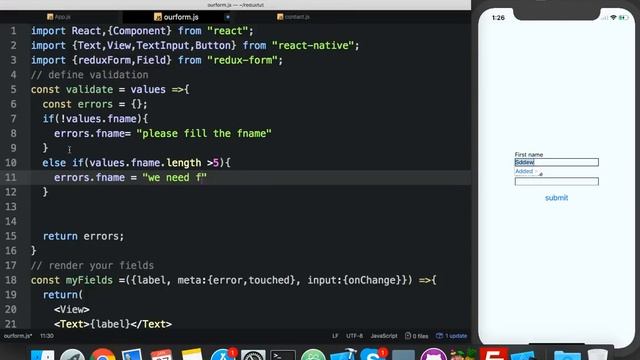Switch to the App.js editor tab
The image size is (640, 360).
59,17
